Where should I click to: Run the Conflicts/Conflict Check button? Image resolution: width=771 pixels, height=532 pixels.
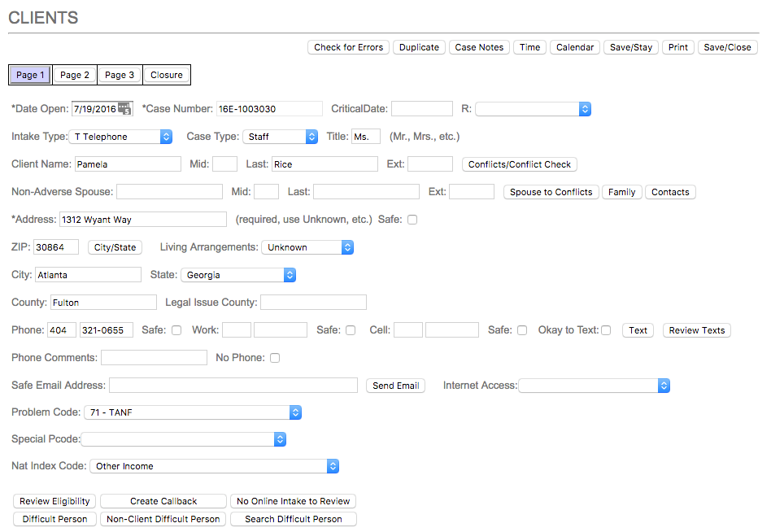point(520,164)
